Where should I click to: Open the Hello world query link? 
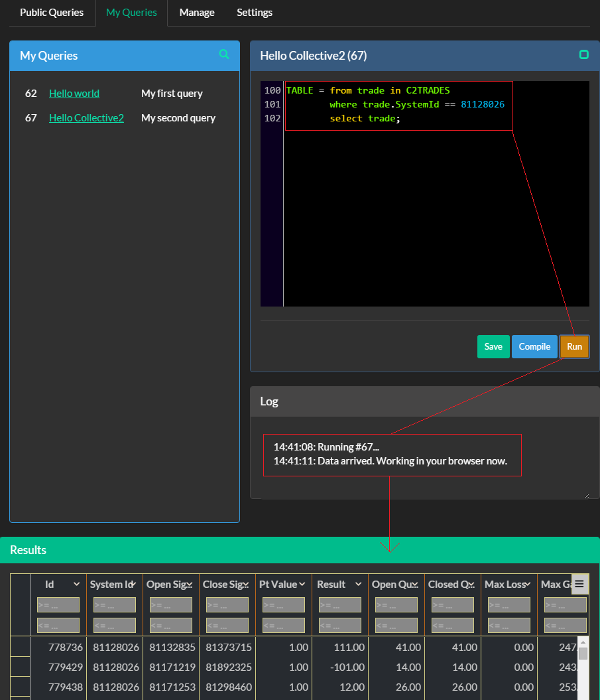coord(74,94)
